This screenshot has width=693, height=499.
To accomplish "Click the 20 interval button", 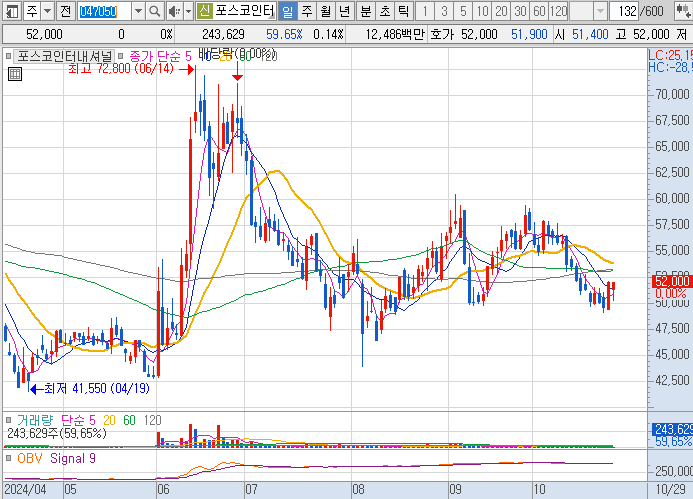I will pos(501,11).
